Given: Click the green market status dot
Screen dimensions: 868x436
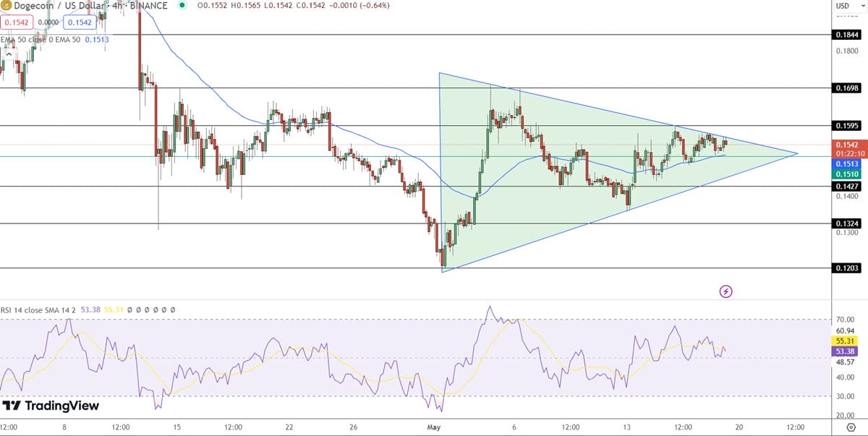Looking at the screenshot, I should tap(181, 5).
